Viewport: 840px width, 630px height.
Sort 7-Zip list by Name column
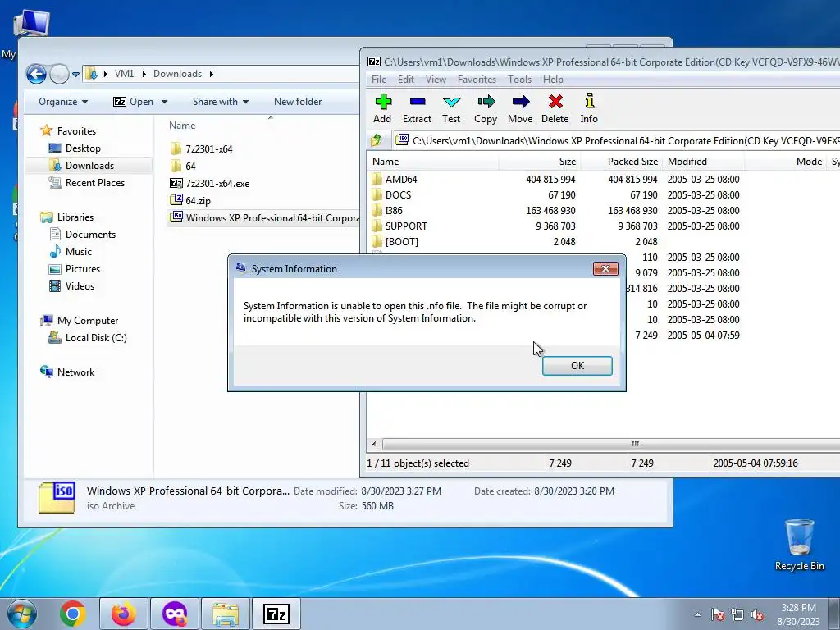433,162
